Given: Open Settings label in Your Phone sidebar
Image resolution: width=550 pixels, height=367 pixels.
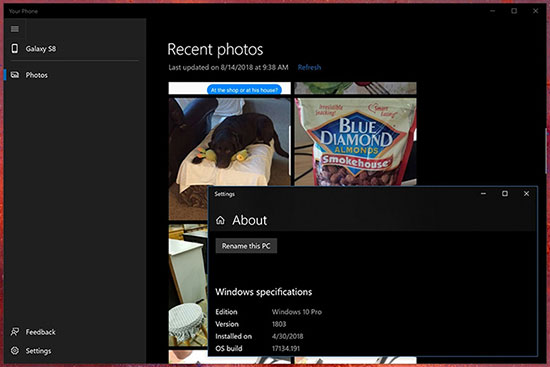Looking at the screenshot, I should point(38,351).
